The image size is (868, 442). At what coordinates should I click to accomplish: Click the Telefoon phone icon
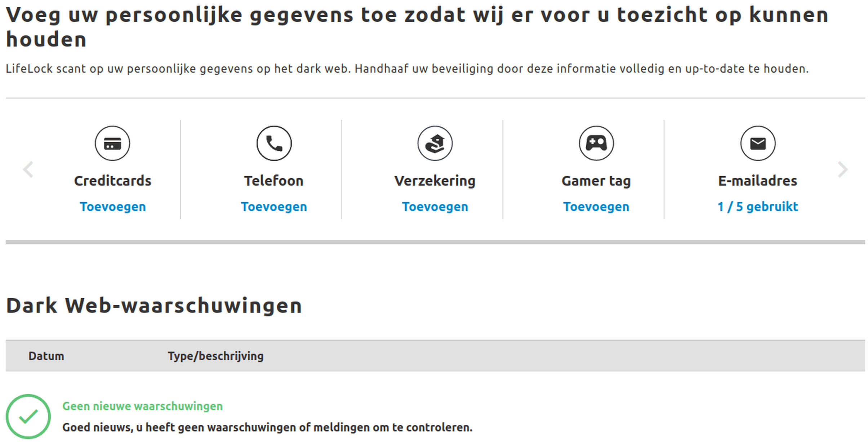[x=274, y=143]
